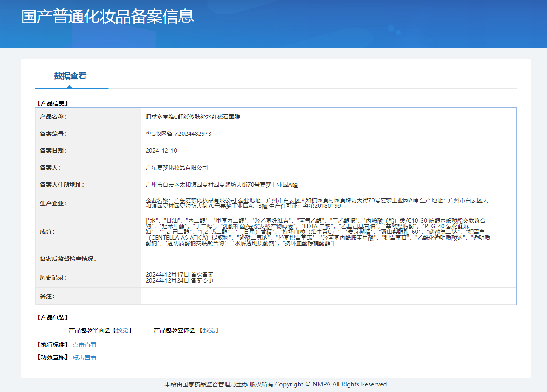Open 预览 link for 产品包装立体图
This screenshot has width=547, height=392.
[209, 330]
